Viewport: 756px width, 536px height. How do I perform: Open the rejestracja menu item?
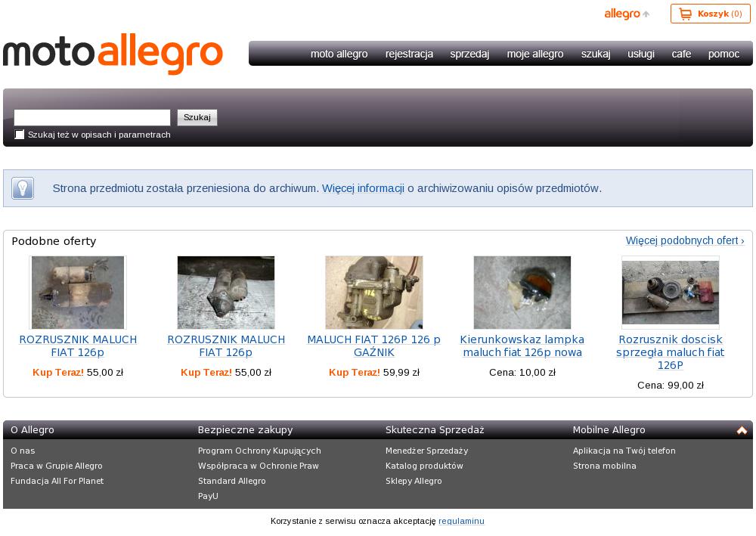click(x=409, y=54)
